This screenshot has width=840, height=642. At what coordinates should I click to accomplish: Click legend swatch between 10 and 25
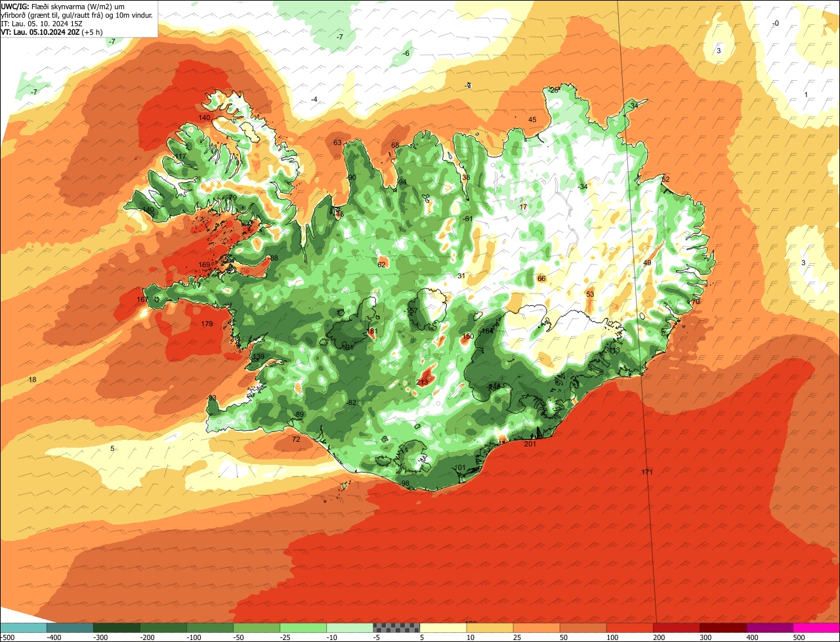[x=490, y=628]
